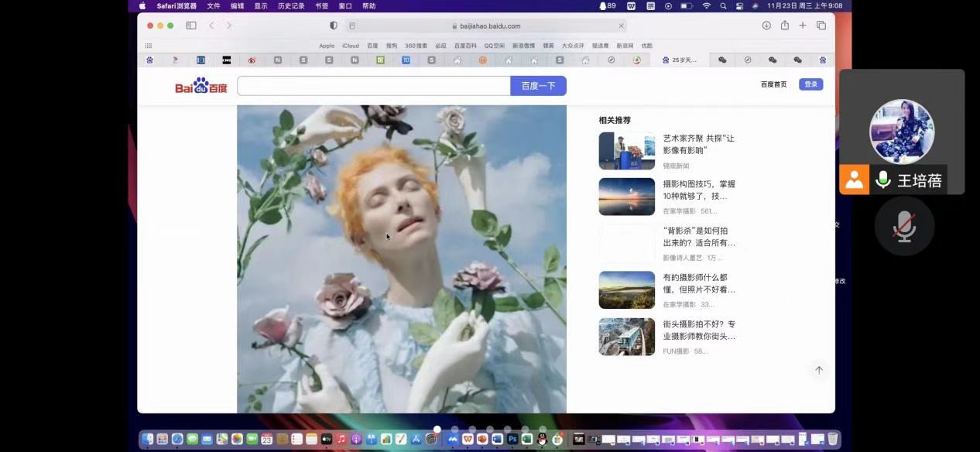Click the scroll-to-top arrow on the page

pos(818,370)
